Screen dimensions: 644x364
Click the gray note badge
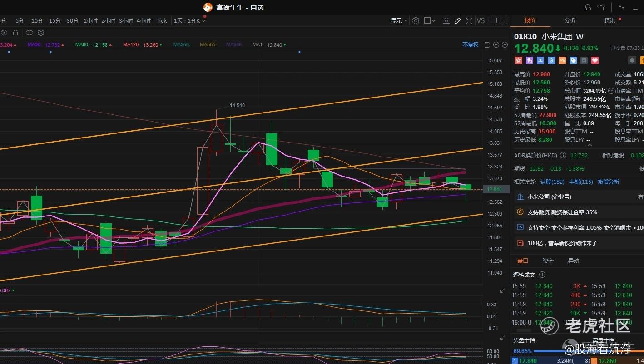tap(584, 60)
